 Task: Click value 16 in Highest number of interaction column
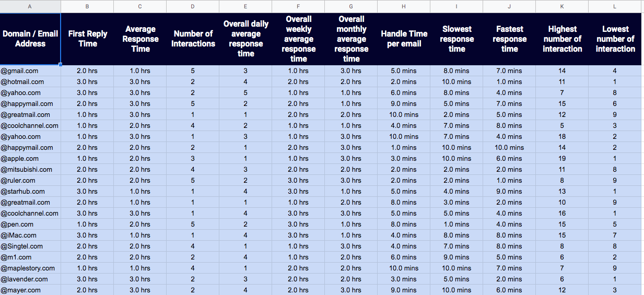click(562, 213)
